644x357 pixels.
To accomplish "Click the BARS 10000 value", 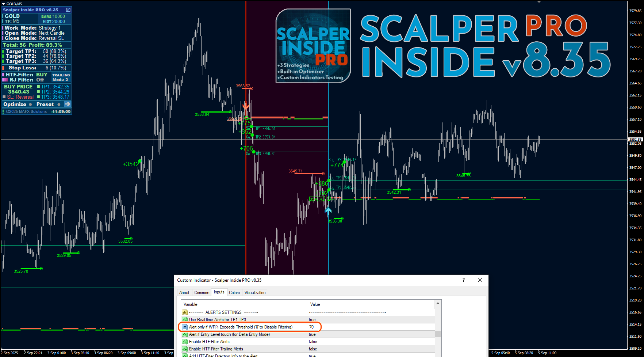I will point(53,16).
